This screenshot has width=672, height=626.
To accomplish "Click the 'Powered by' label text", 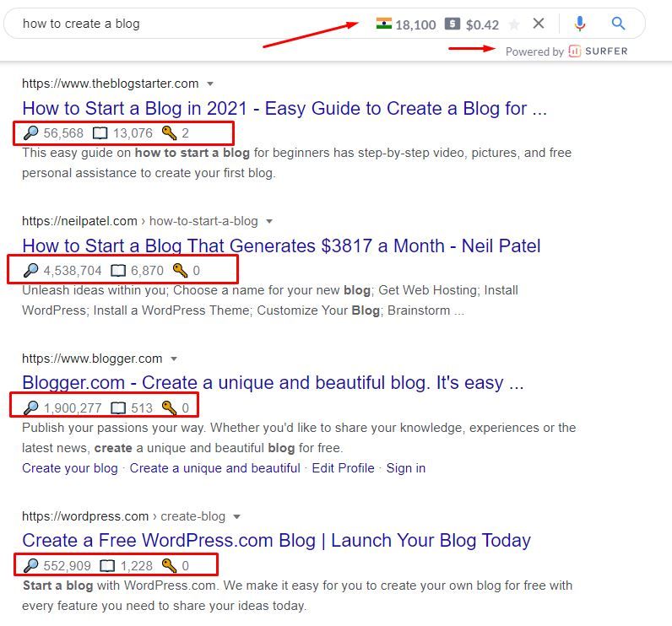I will [x=534, y=51].
